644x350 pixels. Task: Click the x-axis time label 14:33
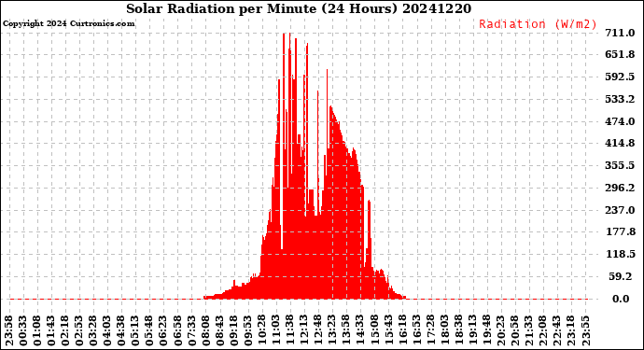360,331
